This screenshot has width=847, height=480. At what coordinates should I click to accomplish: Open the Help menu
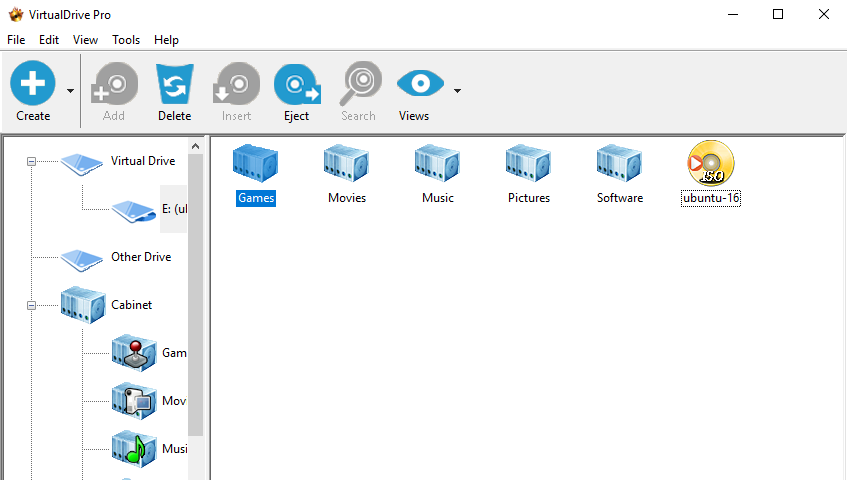point(166,40)
